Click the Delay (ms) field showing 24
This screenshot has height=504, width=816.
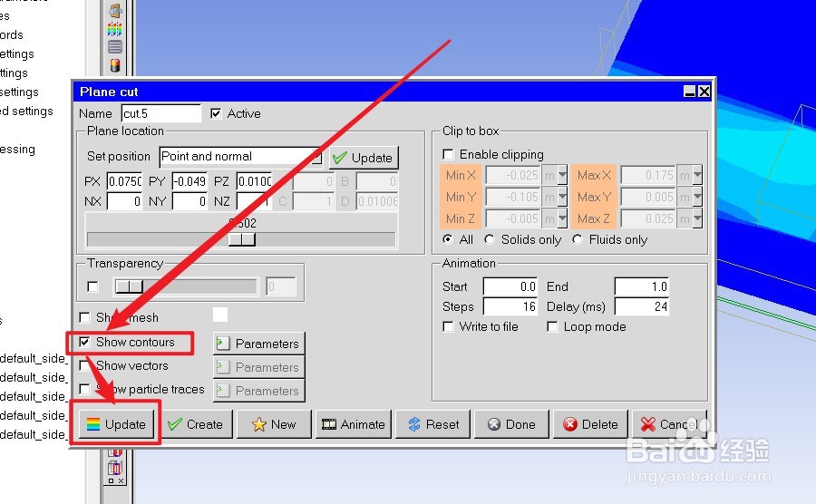tap(642, 306)
